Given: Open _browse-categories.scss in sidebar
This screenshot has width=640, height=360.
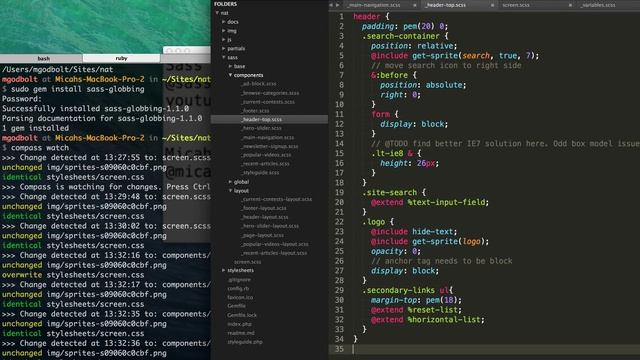Looking at the screenshot, I should coord(270,93).
